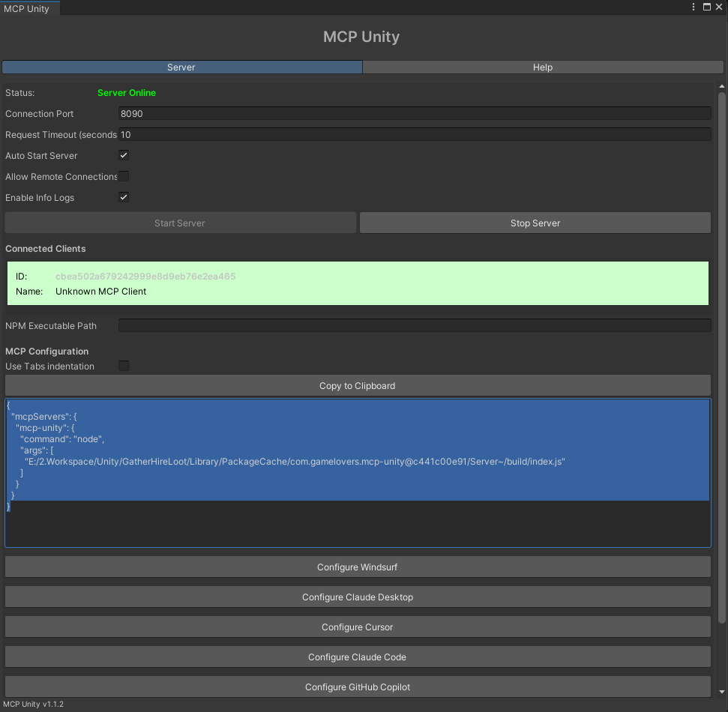Click the NPM Executable Path field
728x712 pixels.
click(415, 325)
